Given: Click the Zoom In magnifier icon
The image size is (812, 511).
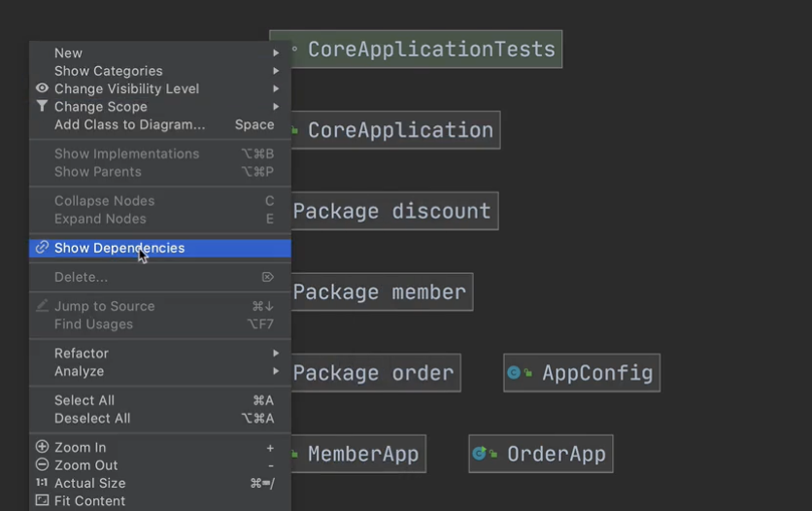Looking at the screenshot, I should [x=42, y=447].
